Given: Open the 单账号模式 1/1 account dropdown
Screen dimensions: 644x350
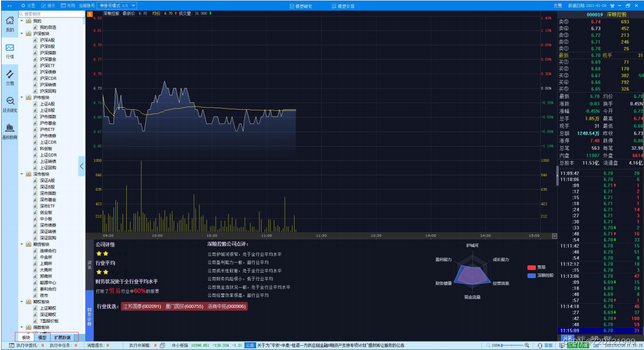Looking at the screenshot, I should [117, 5].
